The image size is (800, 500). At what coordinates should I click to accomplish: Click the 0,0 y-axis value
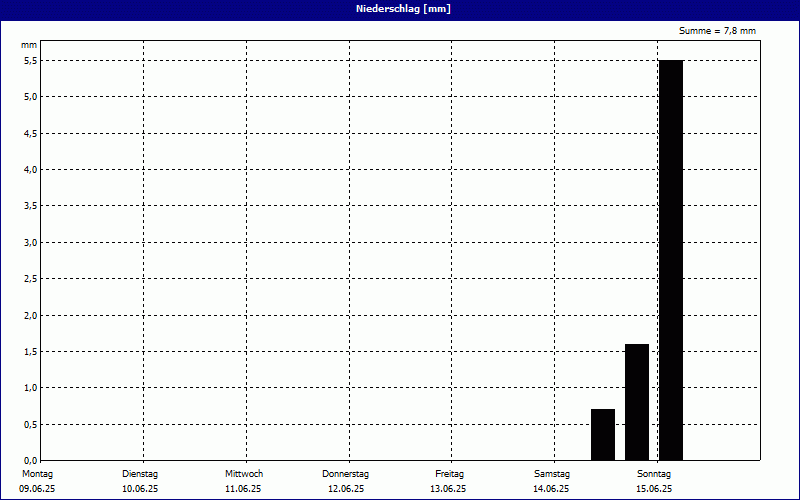[31, 461]
